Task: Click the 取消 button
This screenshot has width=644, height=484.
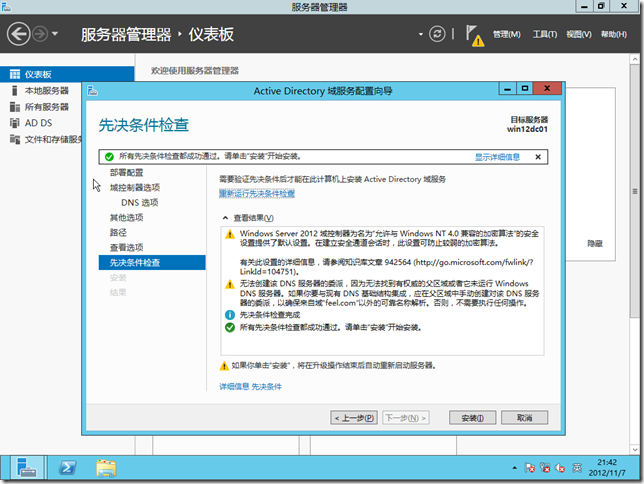Action: coord(524,418)
